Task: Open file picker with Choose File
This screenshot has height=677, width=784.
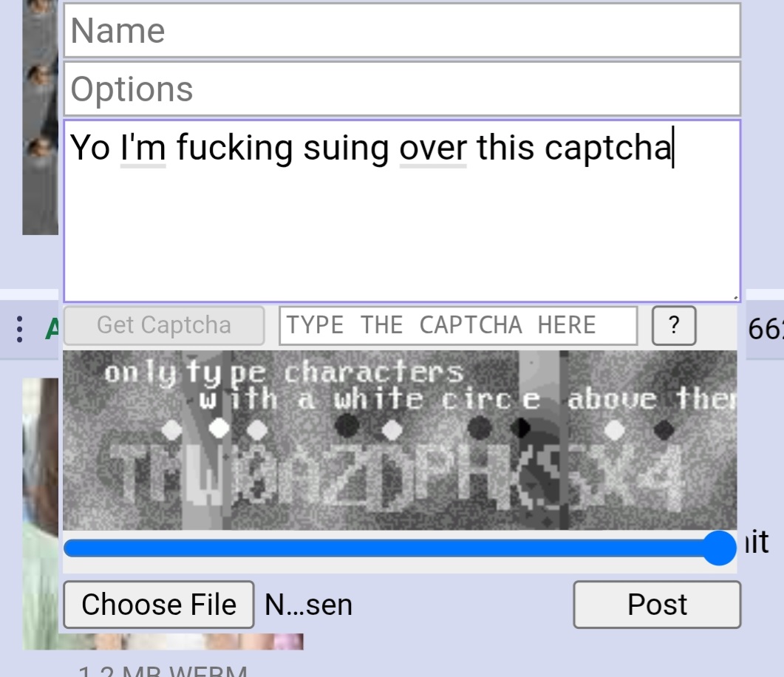Action: tap(159, 604)
